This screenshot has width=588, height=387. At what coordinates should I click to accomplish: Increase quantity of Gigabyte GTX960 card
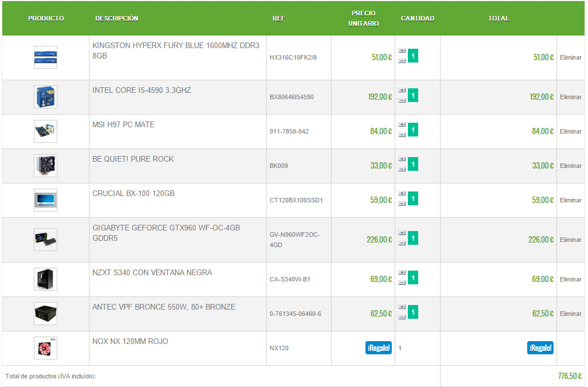(x=402, y=233)
